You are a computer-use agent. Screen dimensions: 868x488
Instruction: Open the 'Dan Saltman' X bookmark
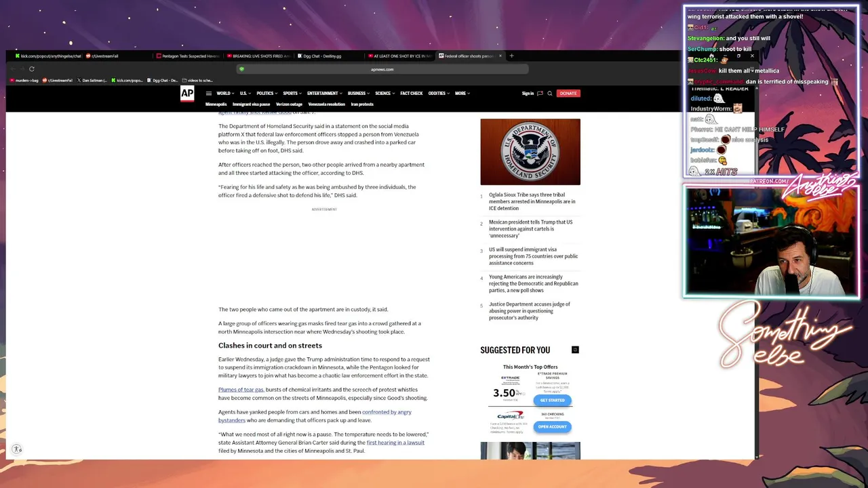92,80
